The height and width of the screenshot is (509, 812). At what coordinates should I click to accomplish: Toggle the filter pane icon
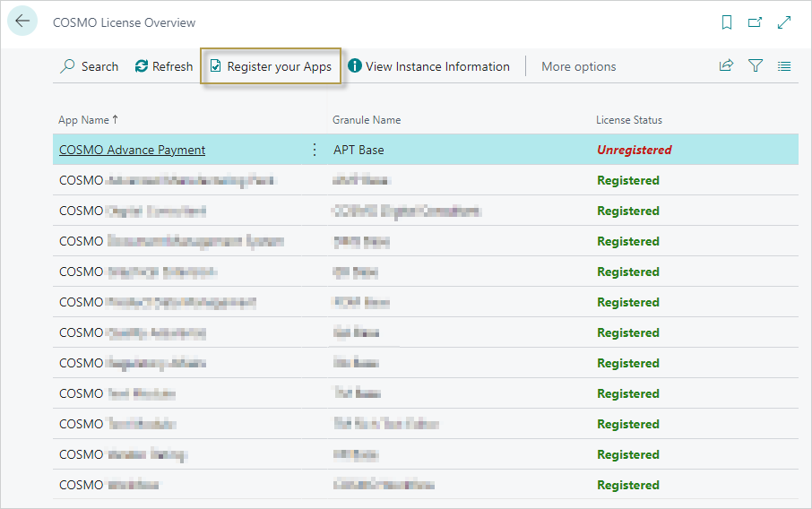[756, 66]
